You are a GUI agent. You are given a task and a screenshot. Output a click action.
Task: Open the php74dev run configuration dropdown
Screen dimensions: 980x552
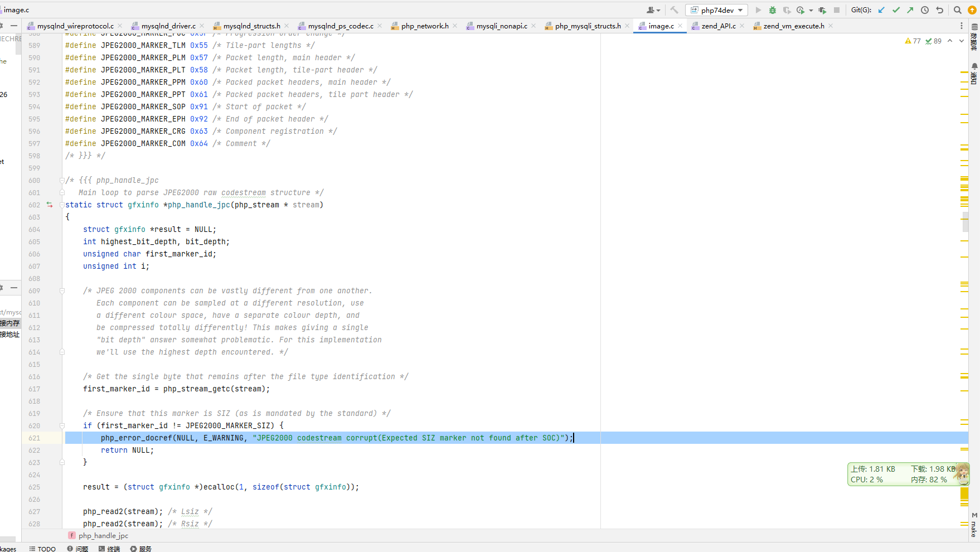(716, 10)
